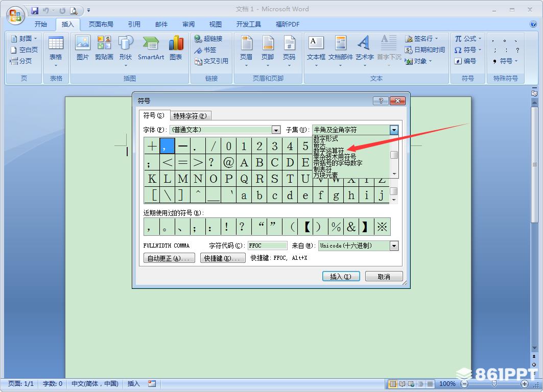Viewport: 543px width, 392px height.
Task: Click the 自动更正 (AutoCorrect) button
Action: pos(169,258)
